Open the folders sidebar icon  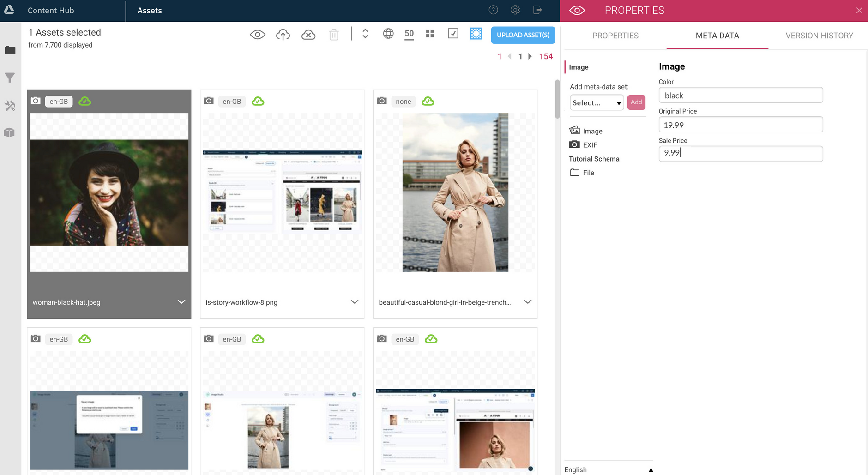10,50
